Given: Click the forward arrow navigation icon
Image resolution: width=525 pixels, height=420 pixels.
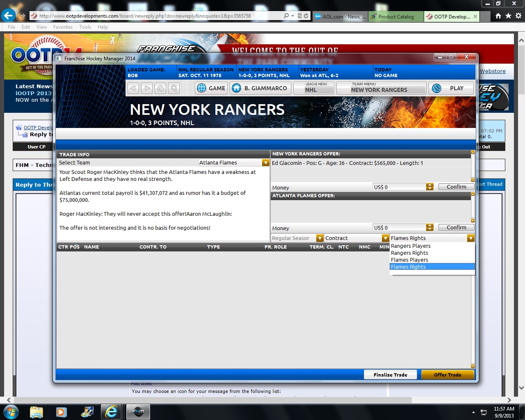Looking at the screenshot, I should point(147,88).
